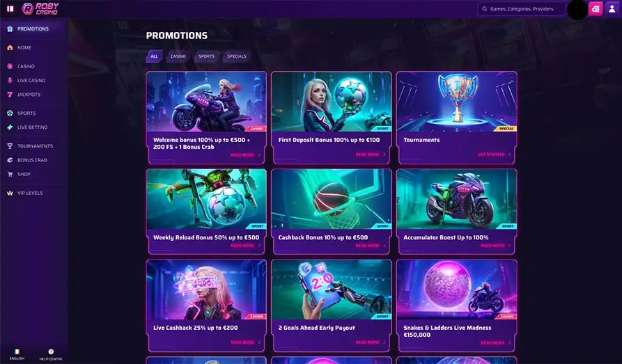
Task: Click the pink wallet deposit button
Action: 596,9
